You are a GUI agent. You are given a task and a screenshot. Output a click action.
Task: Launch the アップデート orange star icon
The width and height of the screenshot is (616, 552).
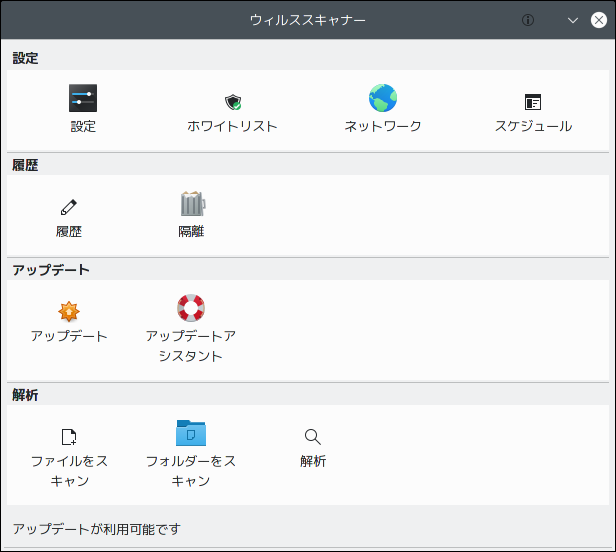69,312
